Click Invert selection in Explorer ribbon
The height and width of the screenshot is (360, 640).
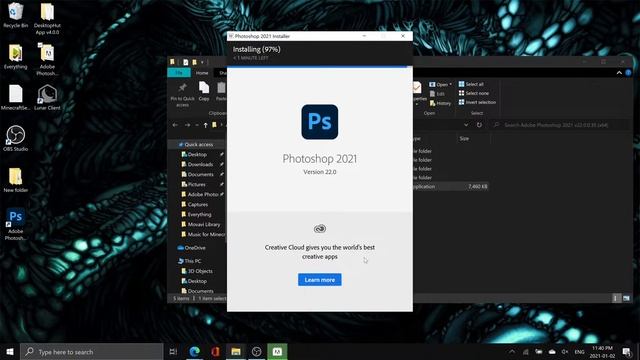click(477, 102)
